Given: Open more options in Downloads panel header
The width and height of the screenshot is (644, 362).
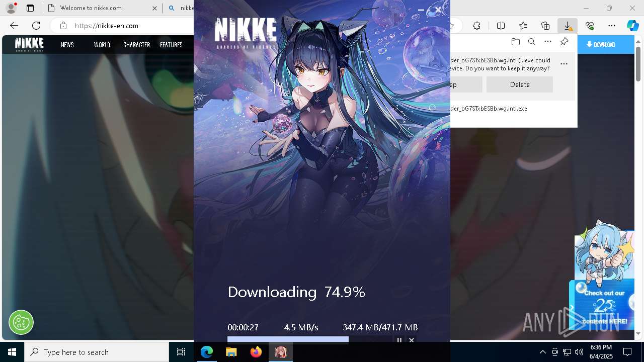Looking at the screenshot, I should click(x=548, y=42).
